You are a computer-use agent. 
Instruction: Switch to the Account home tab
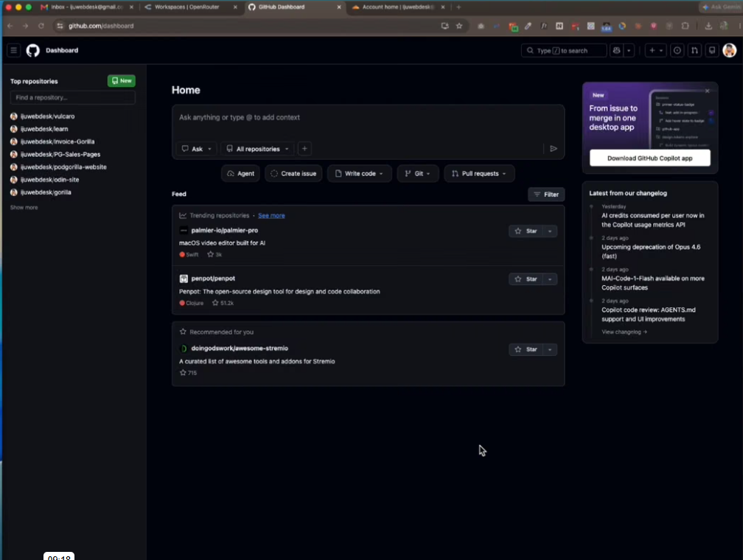pyautogui.click(x=398, y=7)
